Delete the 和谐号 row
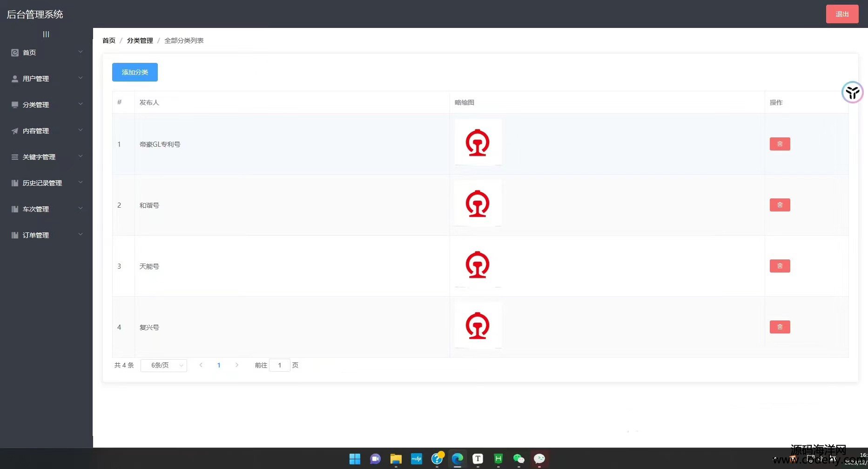 780,205
